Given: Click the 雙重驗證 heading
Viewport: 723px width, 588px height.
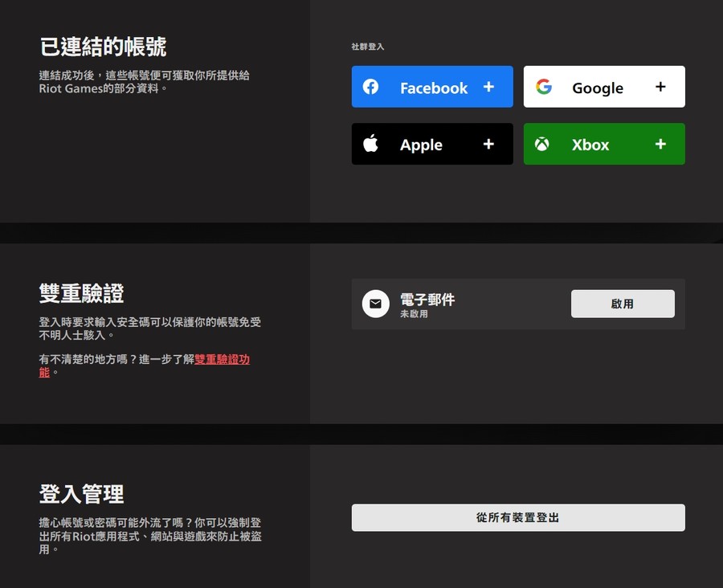Looking at the screenshot, I should tap(82, 293).
